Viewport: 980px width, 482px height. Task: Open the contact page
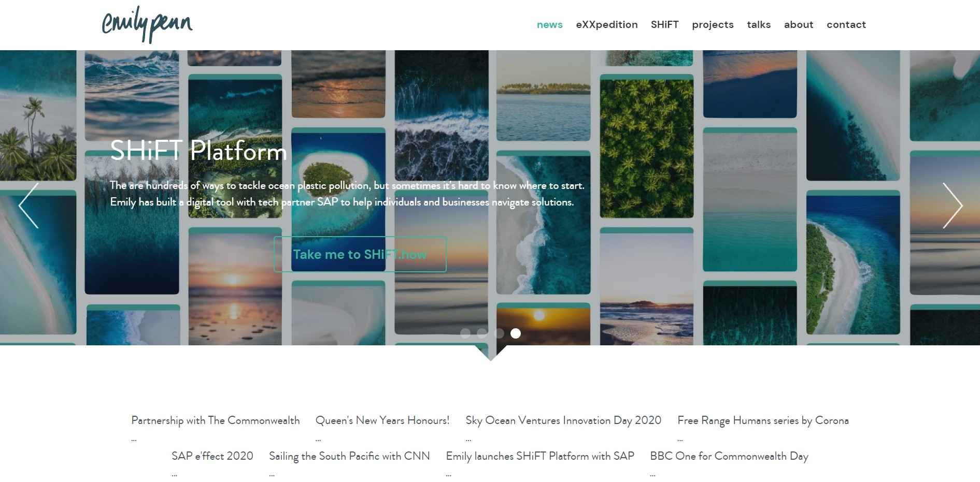point(846,25)
